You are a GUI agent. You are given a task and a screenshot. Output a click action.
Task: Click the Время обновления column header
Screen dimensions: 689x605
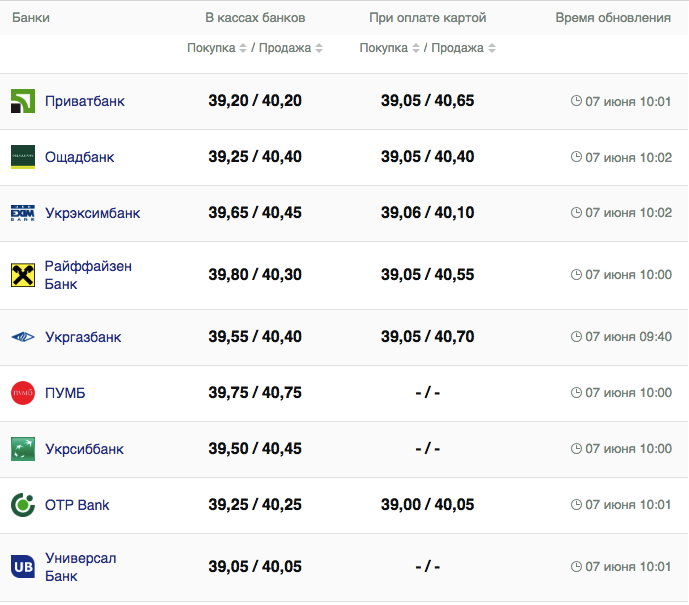point(613,18)
